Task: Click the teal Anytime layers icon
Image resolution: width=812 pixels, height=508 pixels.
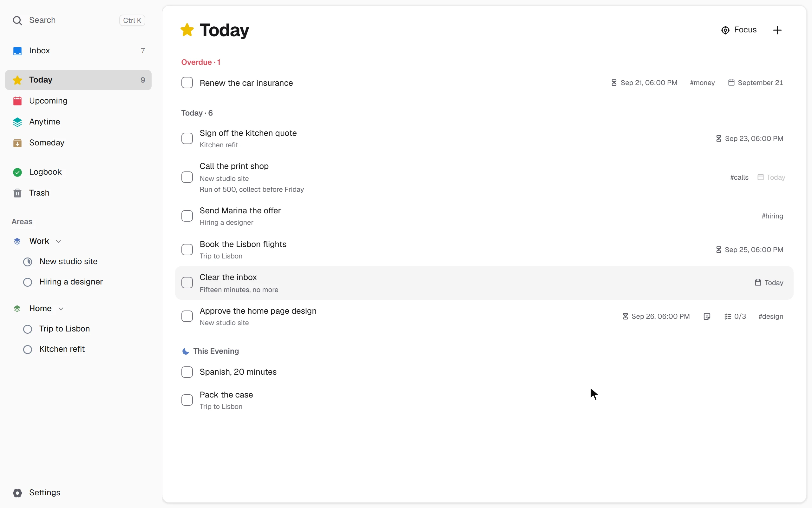Action: tap(17, 122)
